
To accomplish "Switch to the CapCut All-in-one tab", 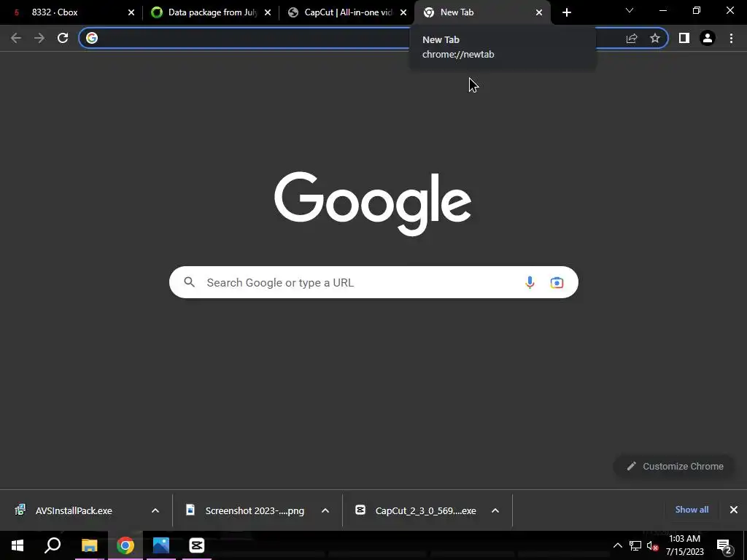I will [348, 12].
